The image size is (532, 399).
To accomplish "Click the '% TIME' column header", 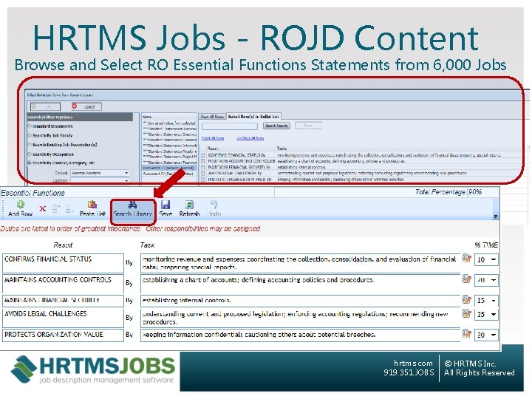I will pos(486,245).
